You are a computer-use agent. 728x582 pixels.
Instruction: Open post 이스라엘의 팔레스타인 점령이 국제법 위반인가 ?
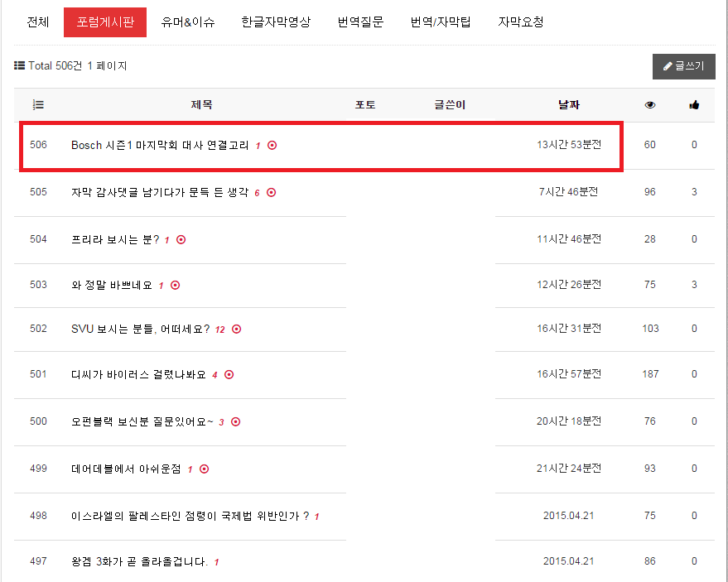[x=190, y=516]
